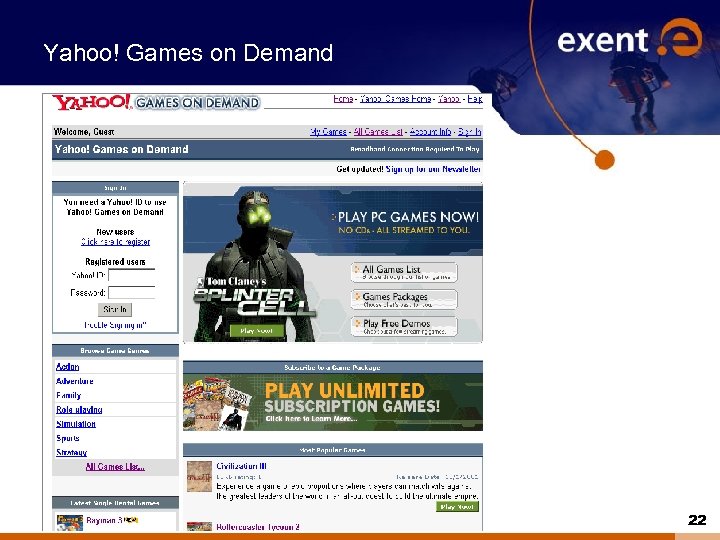Screen dimensions: 720x540
Task: Open the Trouble Signing In link
Action: pyautogui.click(x=115, y=325)
